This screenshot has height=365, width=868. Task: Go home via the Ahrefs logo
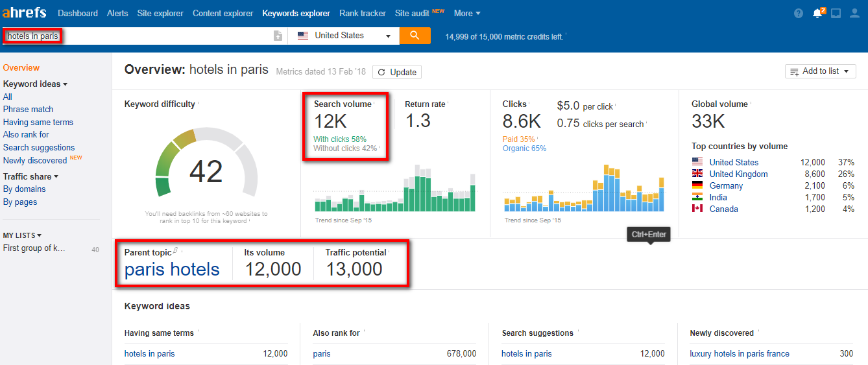pyautogui.click(x=24, y=13)
